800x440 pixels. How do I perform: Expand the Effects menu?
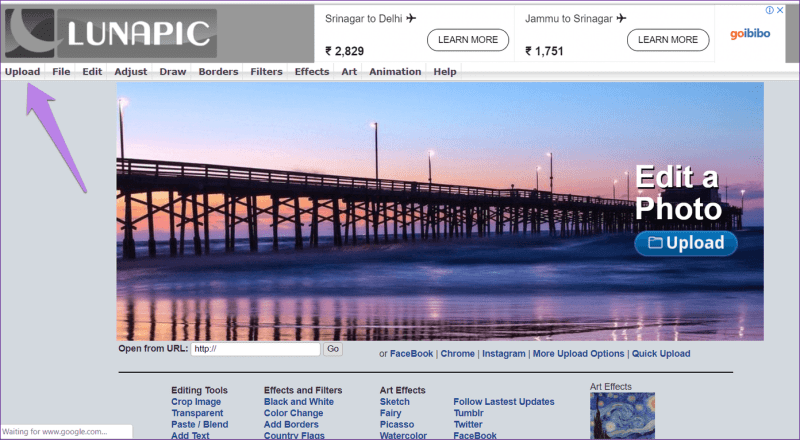312,72
